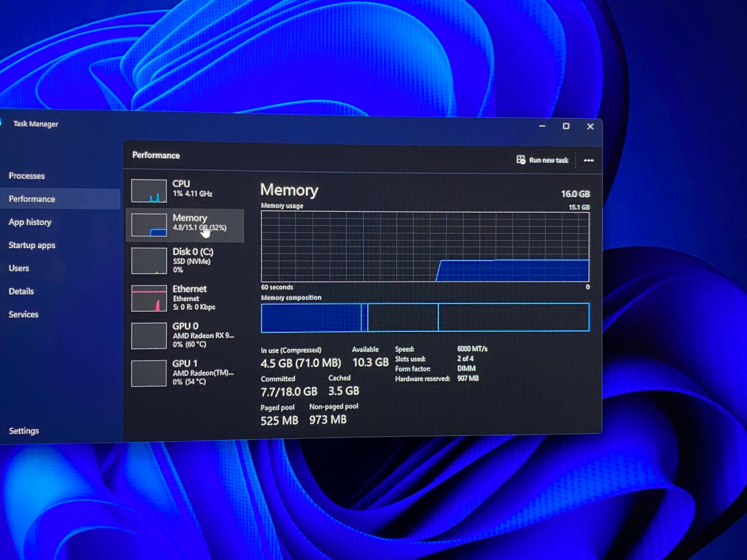The width and height of the screenshot is (747, 560).
Task: Open the Users page
Action: click(19, 268)
